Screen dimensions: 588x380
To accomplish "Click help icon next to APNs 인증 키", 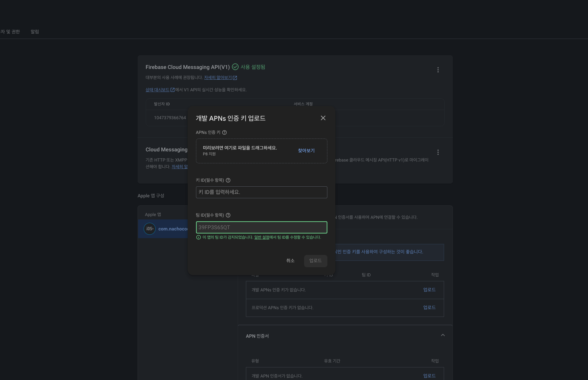I will [x=224, y=132].
